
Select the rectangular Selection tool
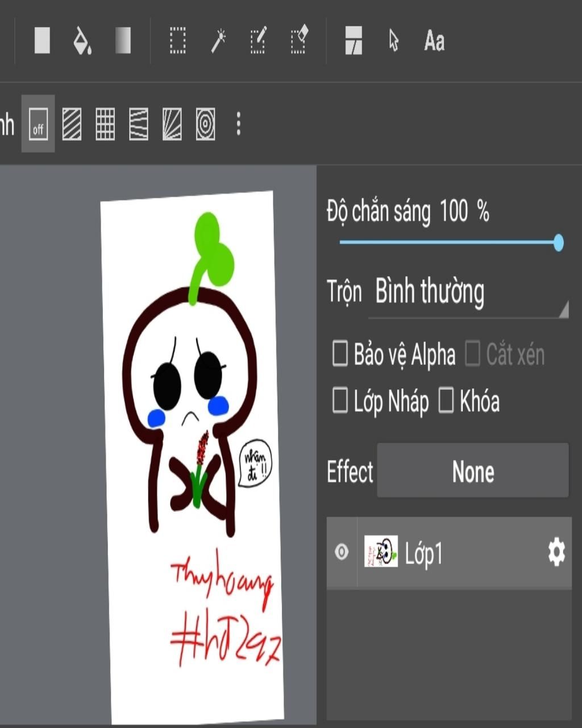[178, 41]
